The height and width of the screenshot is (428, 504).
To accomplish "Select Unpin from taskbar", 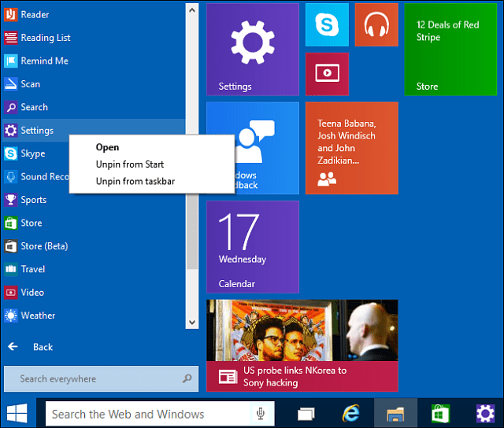I will pos(135,182).
